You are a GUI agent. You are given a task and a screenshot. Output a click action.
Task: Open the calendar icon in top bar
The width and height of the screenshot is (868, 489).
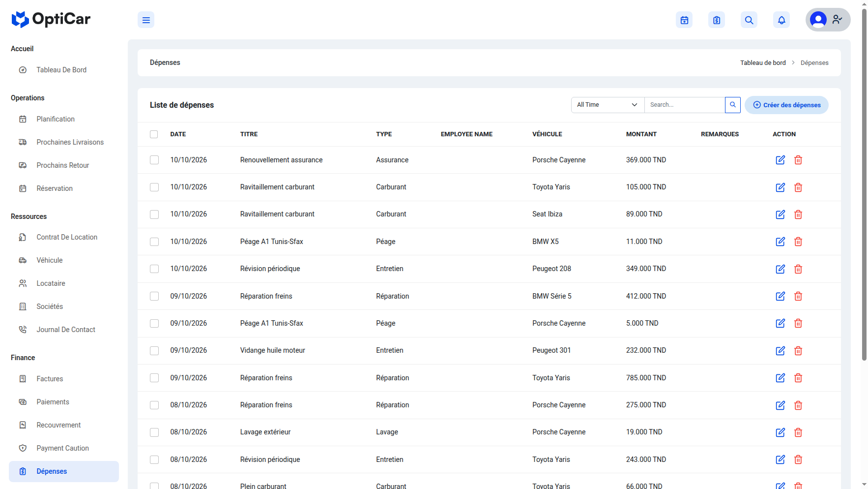tap(684, 20)
